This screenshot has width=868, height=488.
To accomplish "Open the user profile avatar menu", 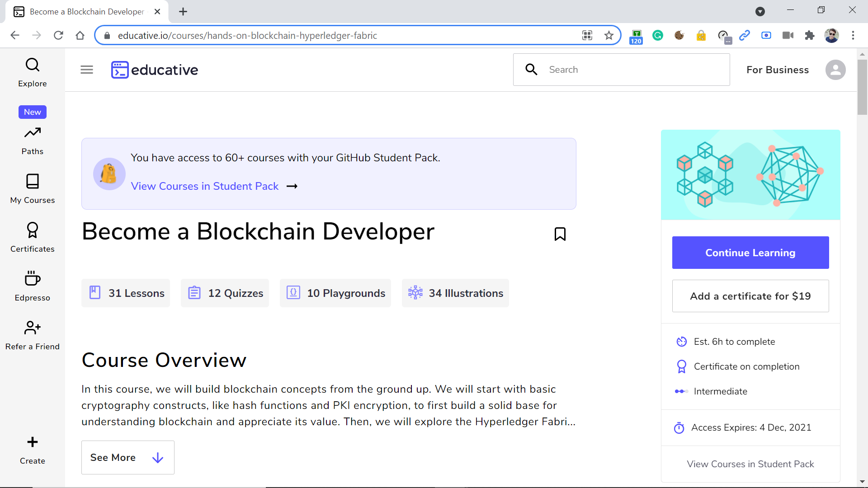I will (x=835, y=70).
